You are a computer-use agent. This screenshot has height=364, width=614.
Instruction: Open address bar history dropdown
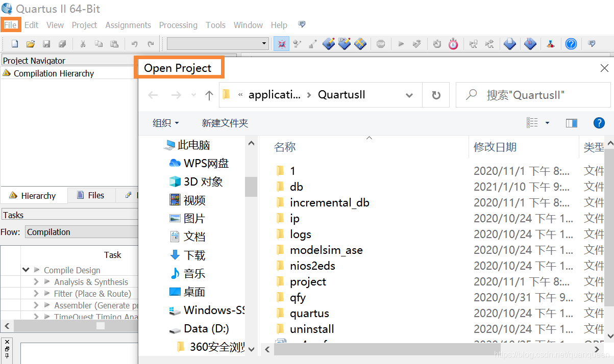pyautogui.click(x=409, y=95)
